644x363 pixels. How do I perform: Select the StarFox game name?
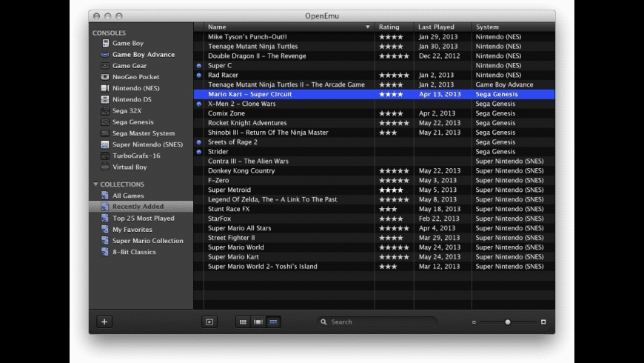[x=219, y=219]
